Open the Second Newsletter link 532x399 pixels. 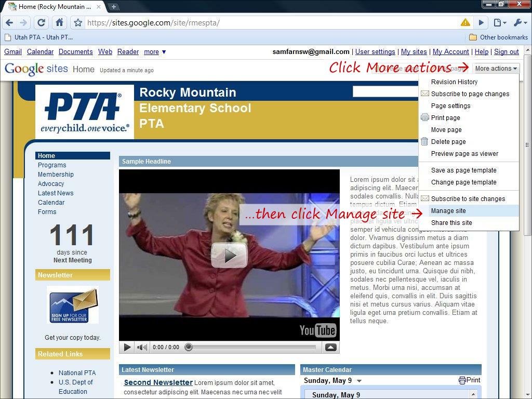click(x=158, y=382)
